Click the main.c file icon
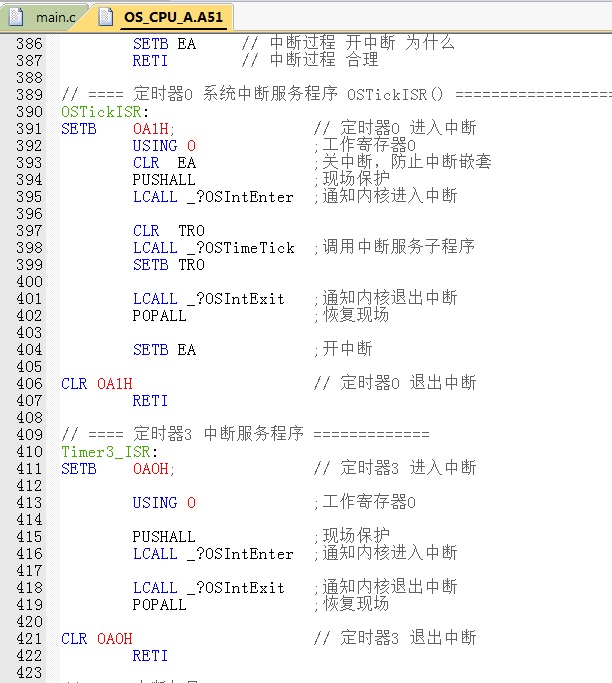Image resolution: width=612 pixels, height=683 pixels. pos(17,17)
